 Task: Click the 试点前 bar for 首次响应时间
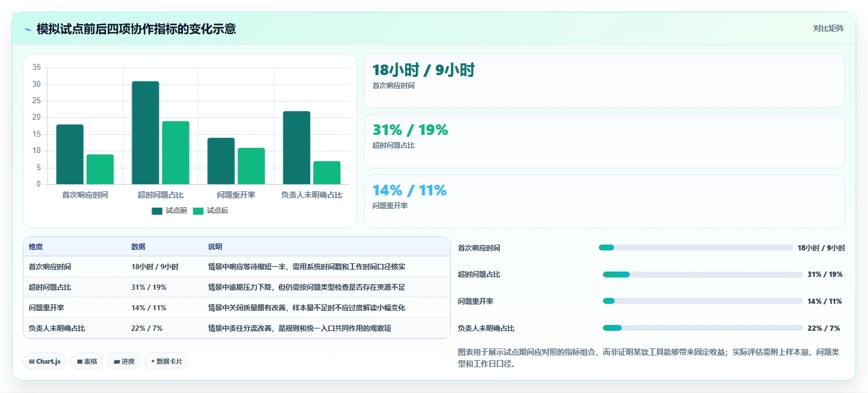click(70, 154)
